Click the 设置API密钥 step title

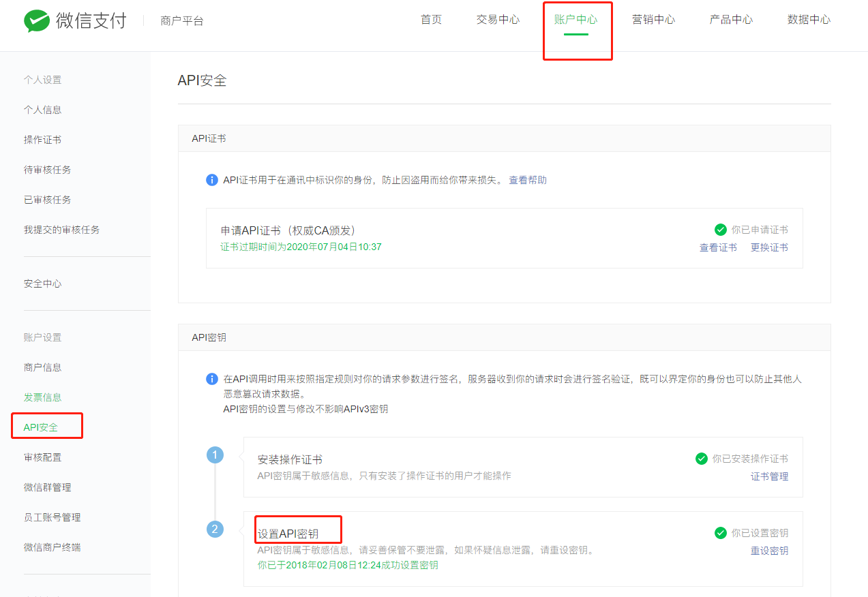click(x=288, y=534)
